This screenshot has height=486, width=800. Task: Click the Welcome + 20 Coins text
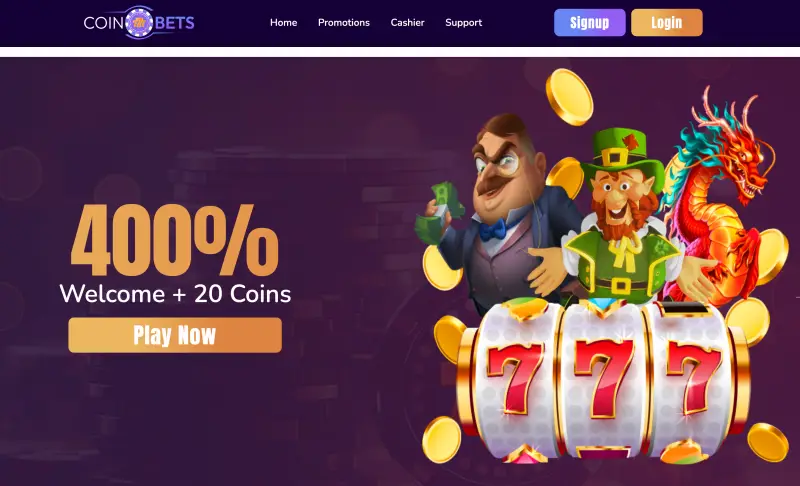point(175,294)
